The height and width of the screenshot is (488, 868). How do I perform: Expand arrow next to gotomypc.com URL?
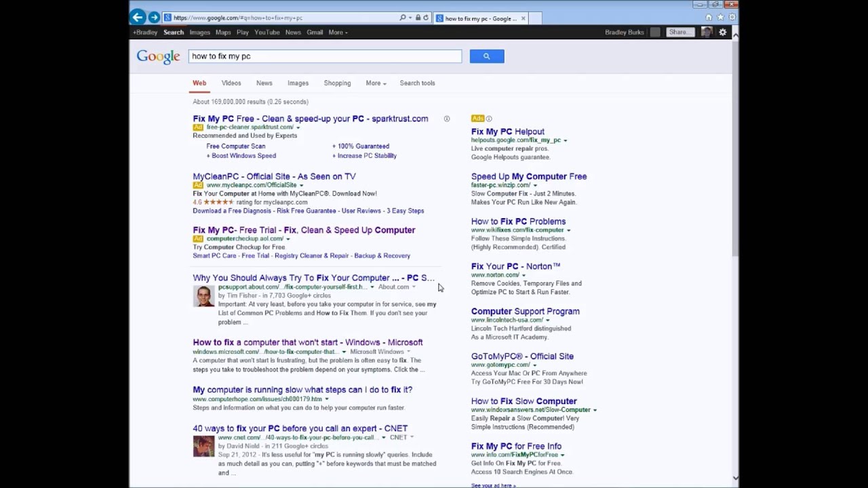click(x=534, y=365)
